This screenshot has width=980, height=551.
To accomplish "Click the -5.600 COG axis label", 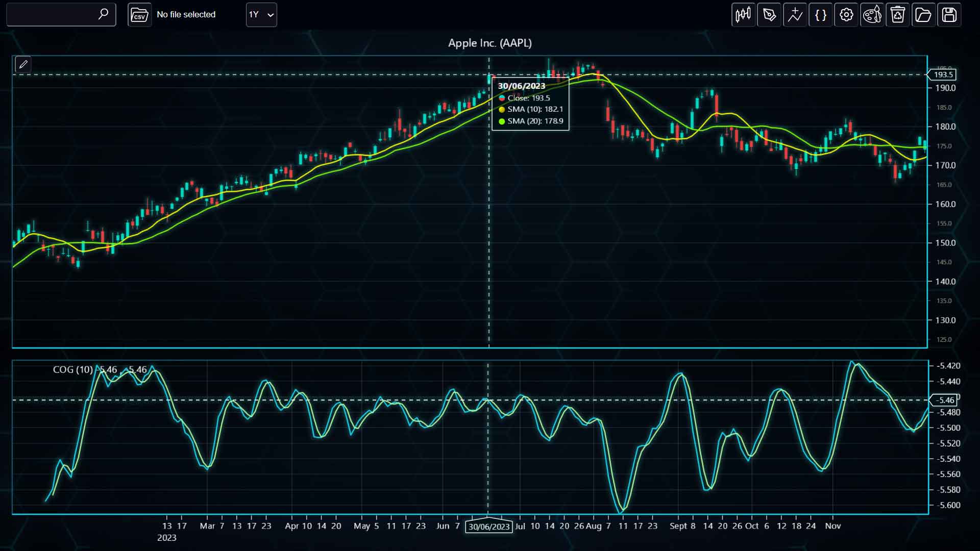I will click(948, 506).
